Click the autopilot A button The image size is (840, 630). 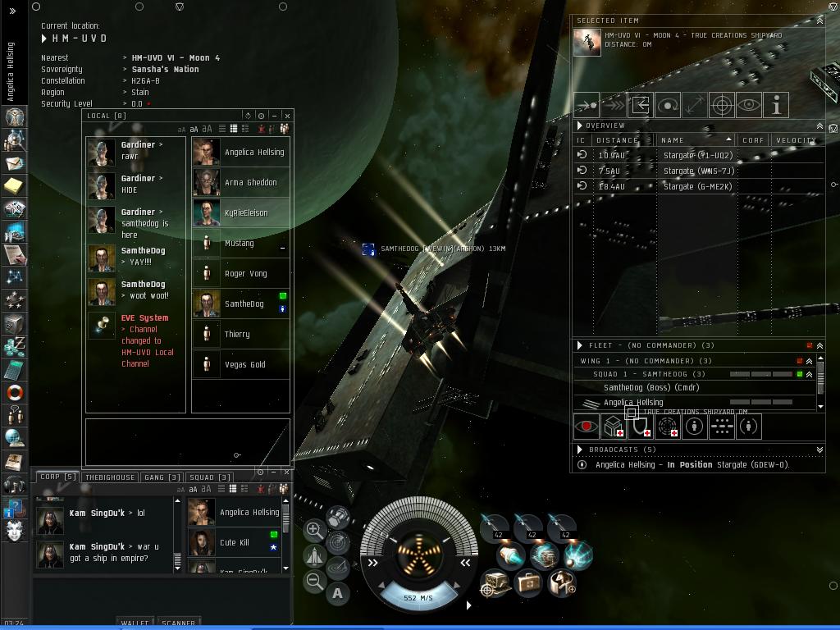[x=337, y=594]
